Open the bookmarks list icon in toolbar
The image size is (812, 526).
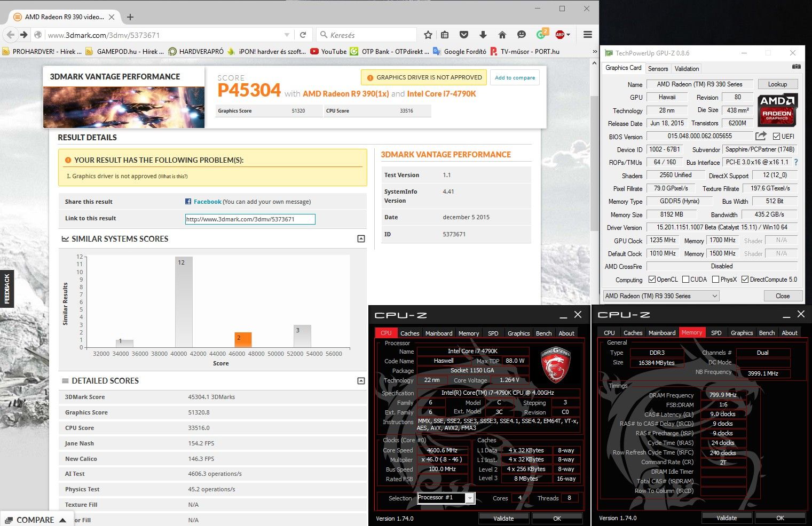(x=445, y=35)
